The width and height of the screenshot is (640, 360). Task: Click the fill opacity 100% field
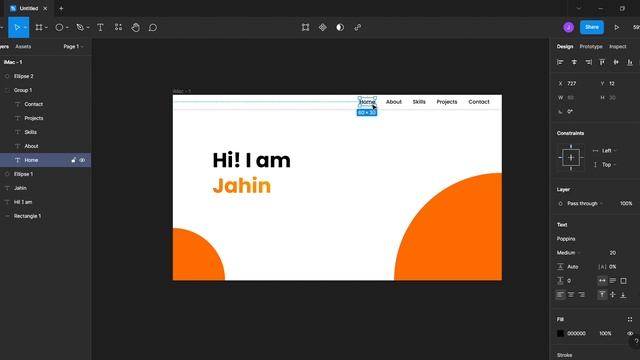click(605, 333)
